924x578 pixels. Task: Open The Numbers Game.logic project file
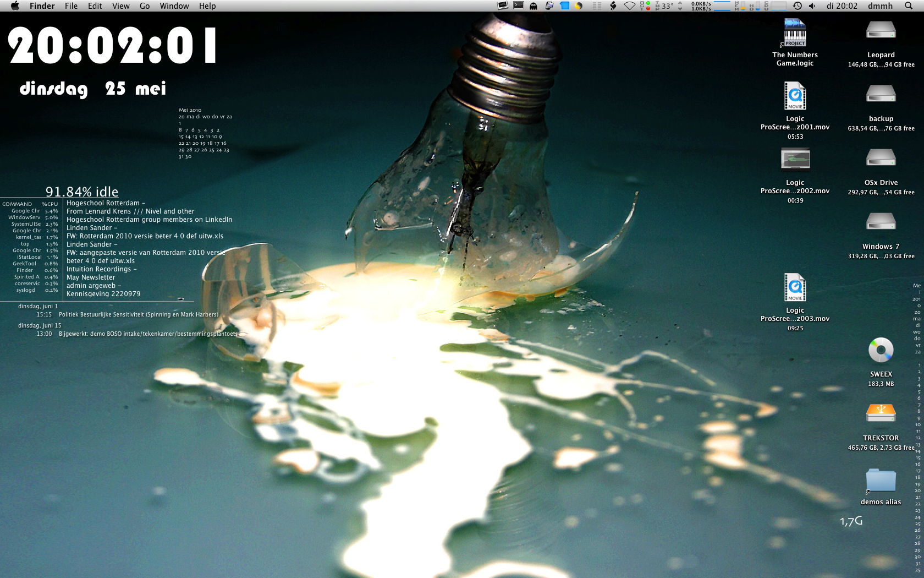pyautogui.click(x=795, y=34)
